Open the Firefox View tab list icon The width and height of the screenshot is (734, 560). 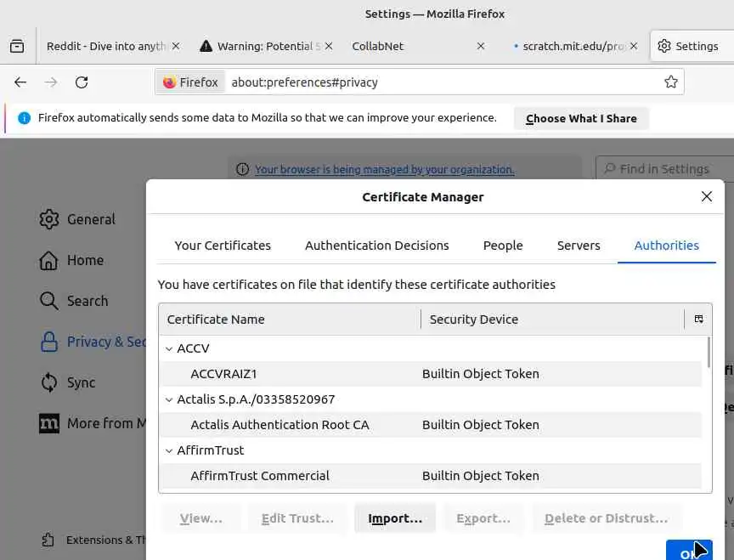coord(17,47)
